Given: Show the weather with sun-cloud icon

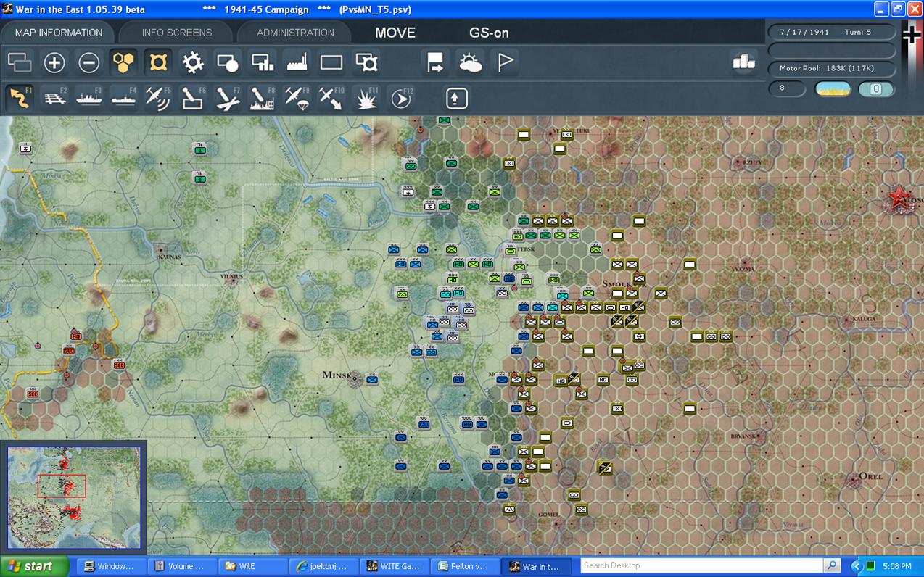Looking at the screenshot, I should click(470, 62).
